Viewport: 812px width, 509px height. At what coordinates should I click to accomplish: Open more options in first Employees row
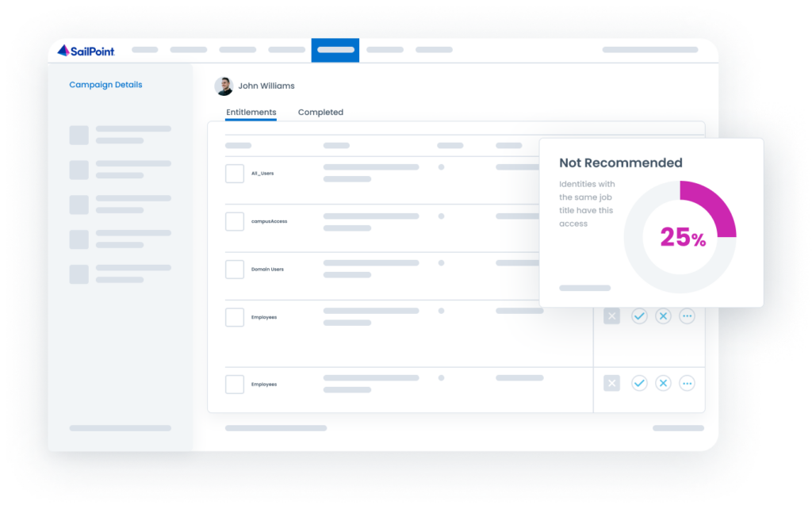[687, 316]
